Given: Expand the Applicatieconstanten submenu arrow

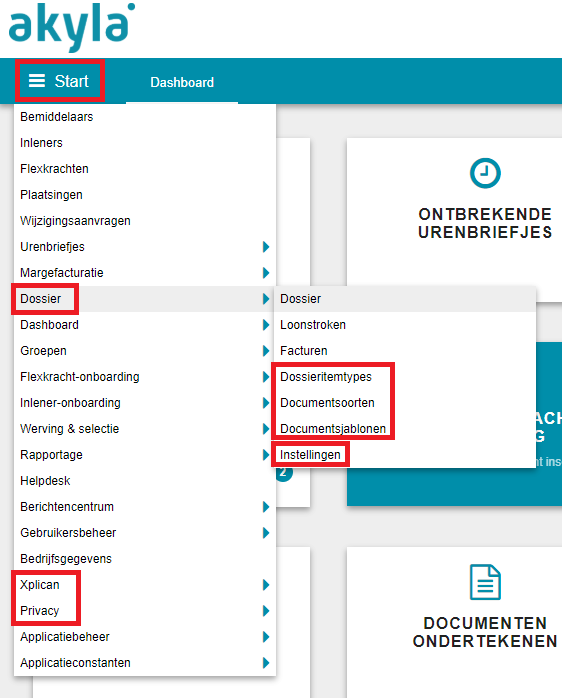Looking at the screenshot, I should (x=266, y=662).
